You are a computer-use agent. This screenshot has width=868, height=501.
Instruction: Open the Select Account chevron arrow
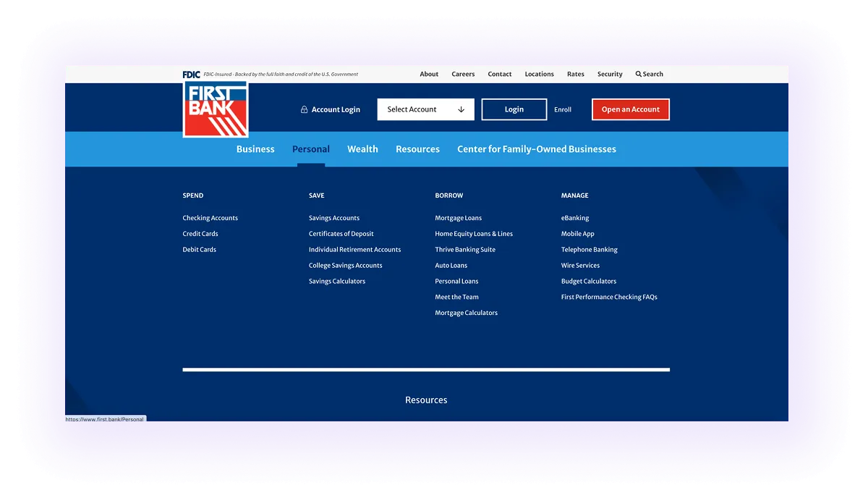(461, 109)
